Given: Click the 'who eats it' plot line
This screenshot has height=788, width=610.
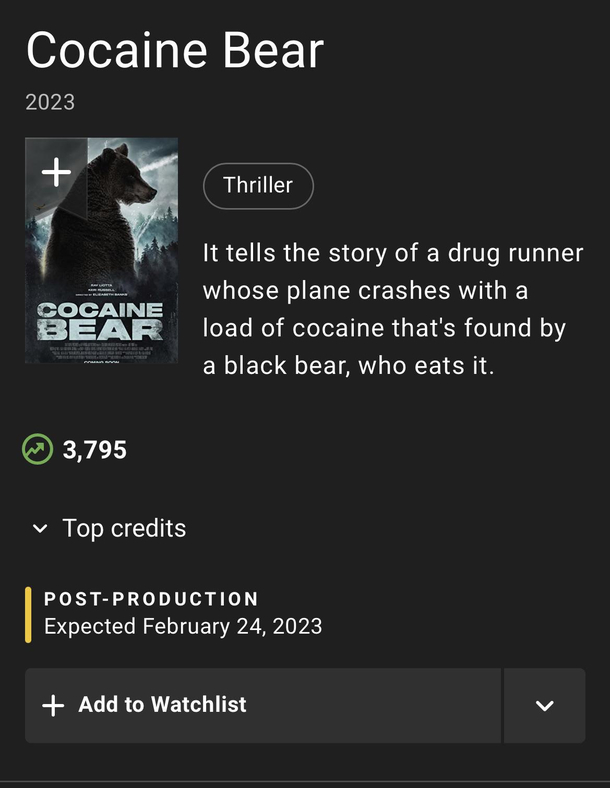Looking at the screenshot, I should tap(426, 366).
